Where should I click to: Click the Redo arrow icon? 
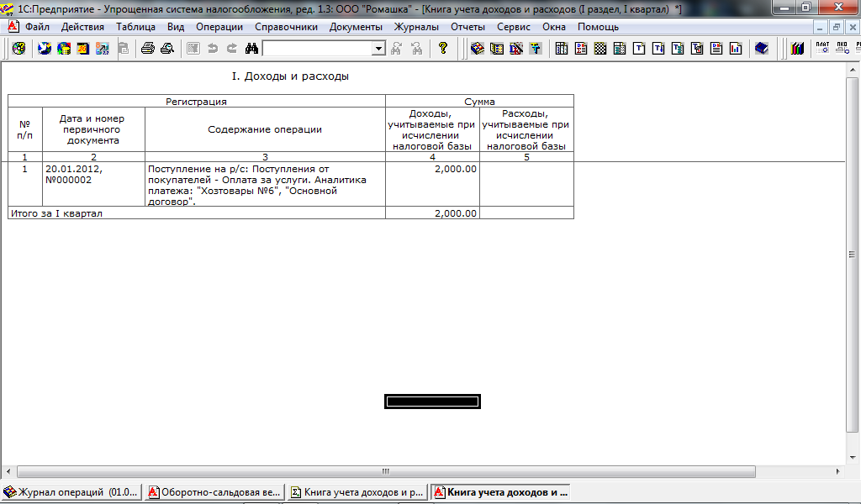[232, 49]
